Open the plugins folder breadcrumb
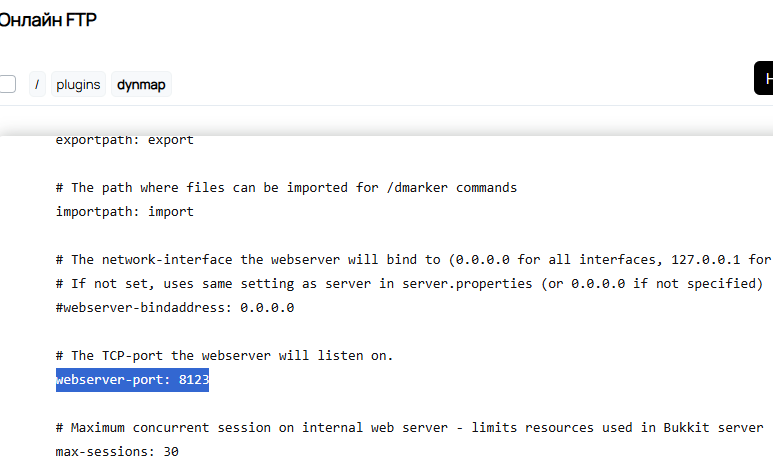The height and width of the screenshot is (464, 773). pyautogui.click(x=78, y=84)
